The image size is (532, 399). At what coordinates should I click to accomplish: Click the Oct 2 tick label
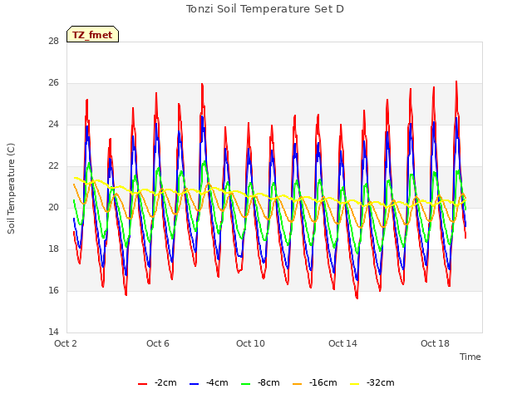(x=66, y=343)
